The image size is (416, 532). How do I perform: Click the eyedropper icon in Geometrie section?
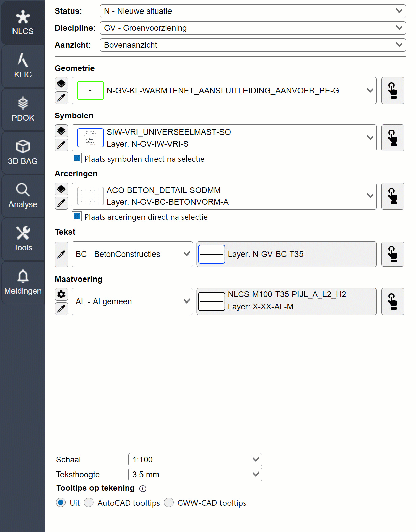click(61, 98)
